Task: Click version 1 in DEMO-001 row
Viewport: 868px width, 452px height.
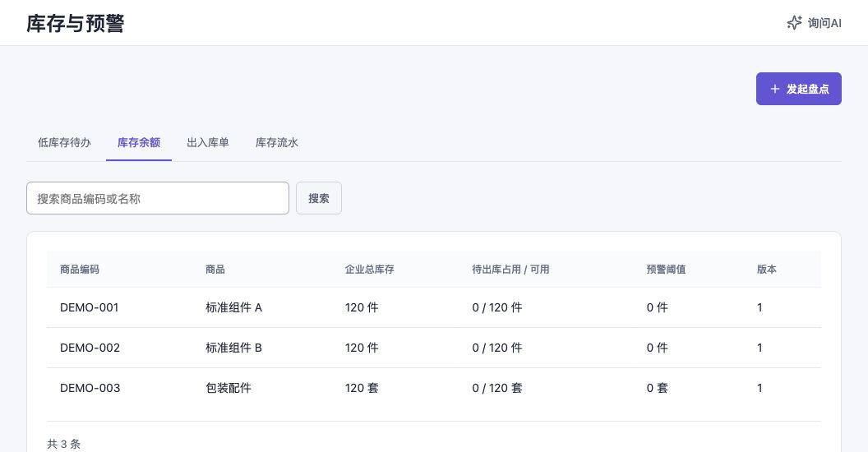Action: point(759,307)
